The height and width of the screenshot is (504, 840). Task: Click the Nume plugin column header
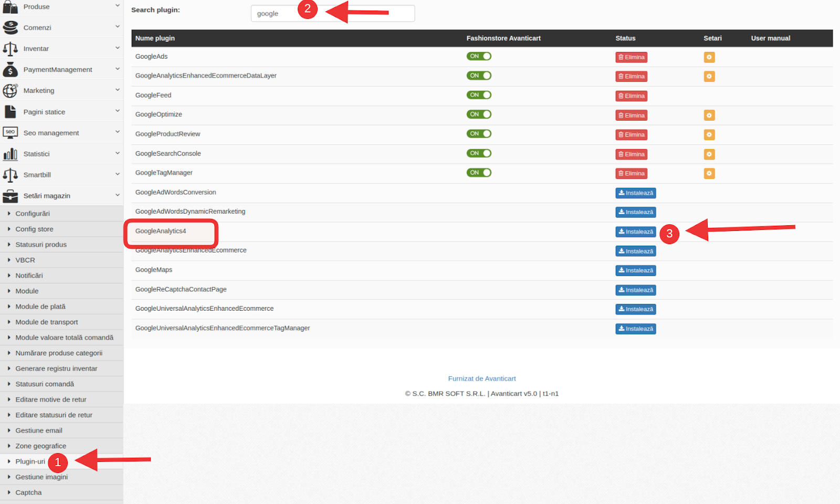pyautogui.click(x=155, y=38)
